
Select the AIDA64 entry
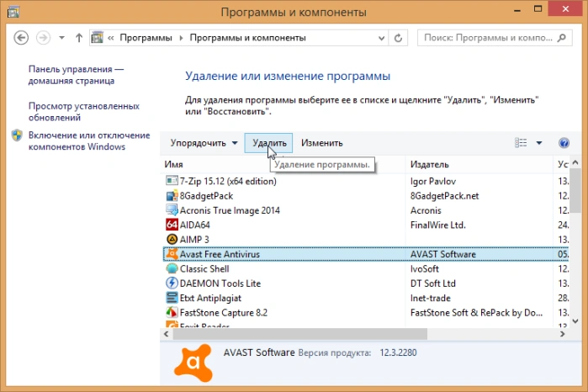coord(366,225)
